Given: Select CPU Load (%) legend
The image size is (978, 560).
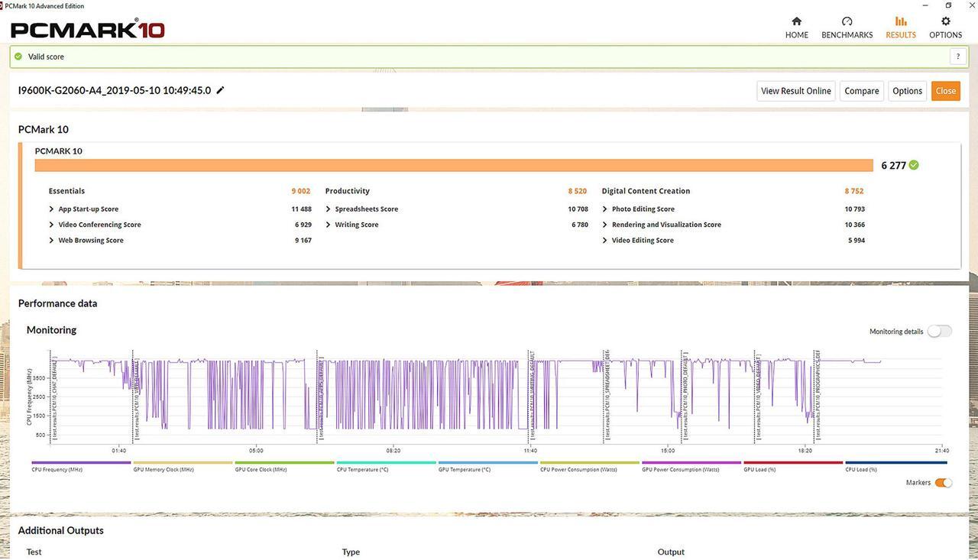Looking at the screenshot, I should point(895,466).
